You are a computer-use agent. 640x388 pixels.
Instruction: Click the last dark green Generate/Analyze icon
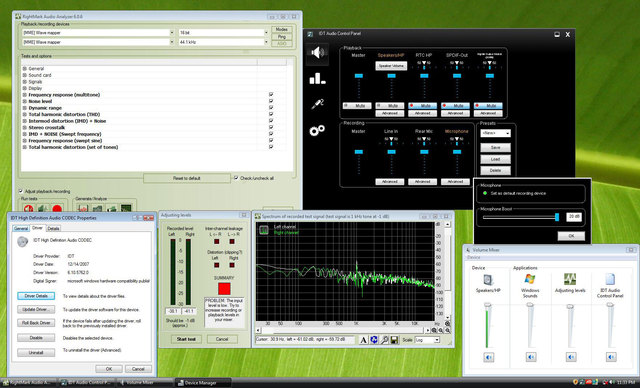[126, 209]
